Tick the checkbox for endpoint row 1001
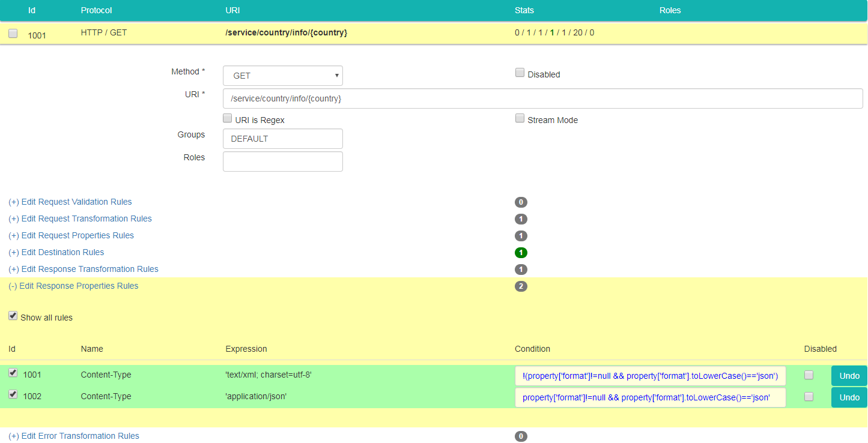This screenshot has height=443, width=868. [13, 34]
